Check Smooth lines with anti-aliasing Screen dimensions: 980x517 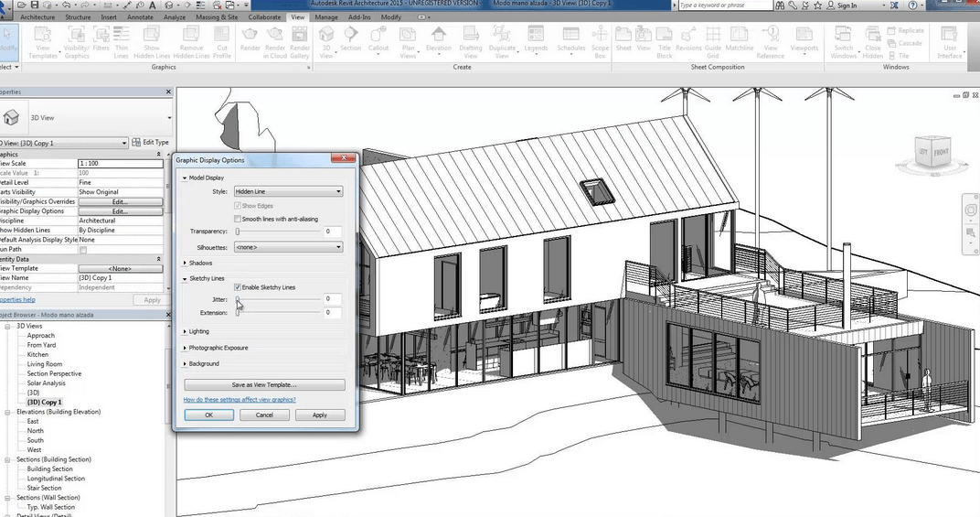238,219
